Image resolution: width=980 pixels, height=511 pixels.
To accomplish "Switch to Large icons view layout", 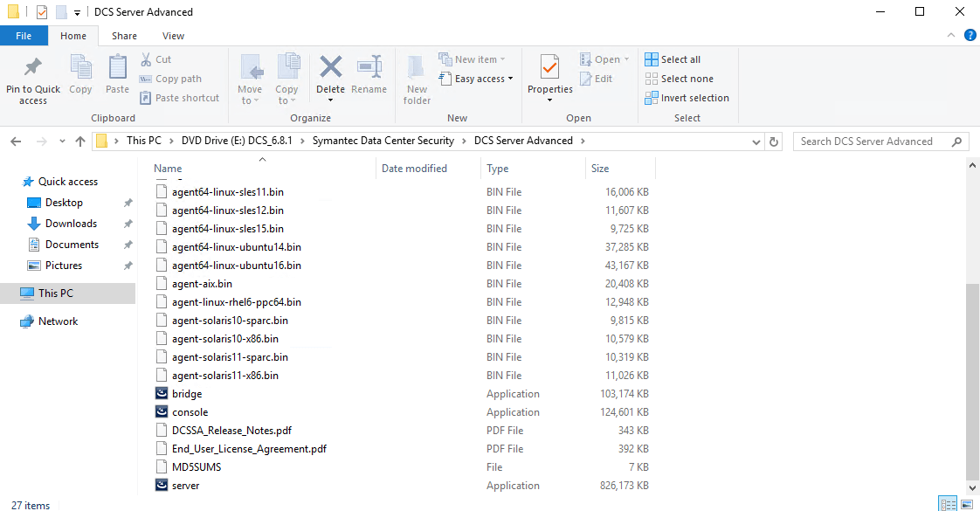I will [x=967, y=504].
